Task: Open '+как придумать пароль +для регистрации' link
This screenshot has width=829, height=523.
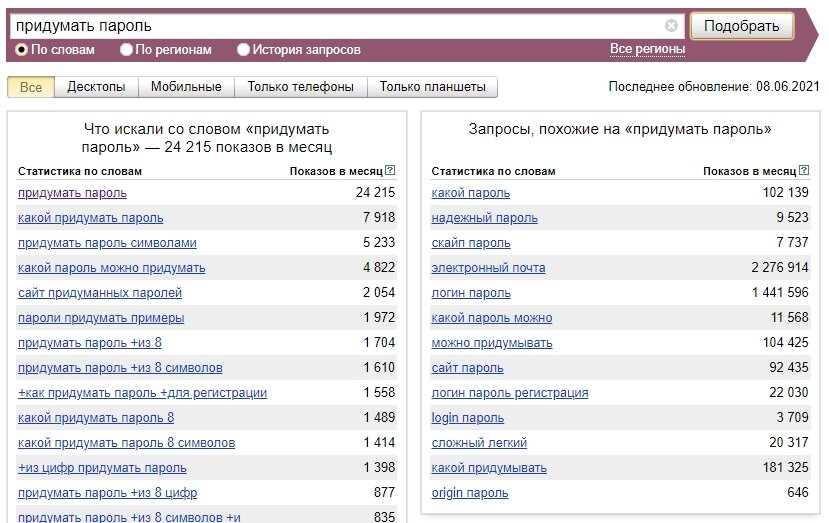Action: 142,393
